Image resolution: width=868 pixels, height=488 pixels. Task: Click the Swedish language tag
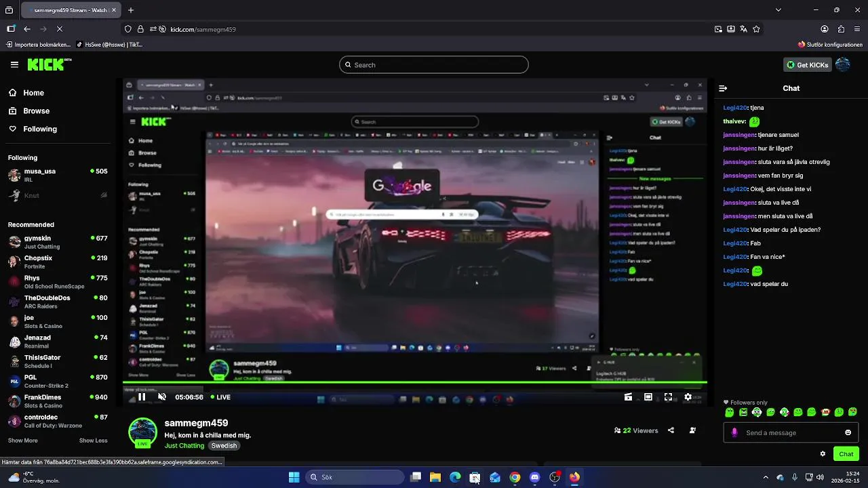(224, 445)
